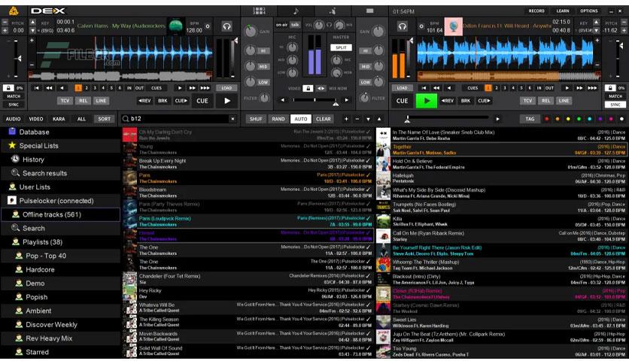This screenshot has height=364, width=629.
Task: Select the Chandelier (Four Tet Remix) track
Action: coord(248,279)
